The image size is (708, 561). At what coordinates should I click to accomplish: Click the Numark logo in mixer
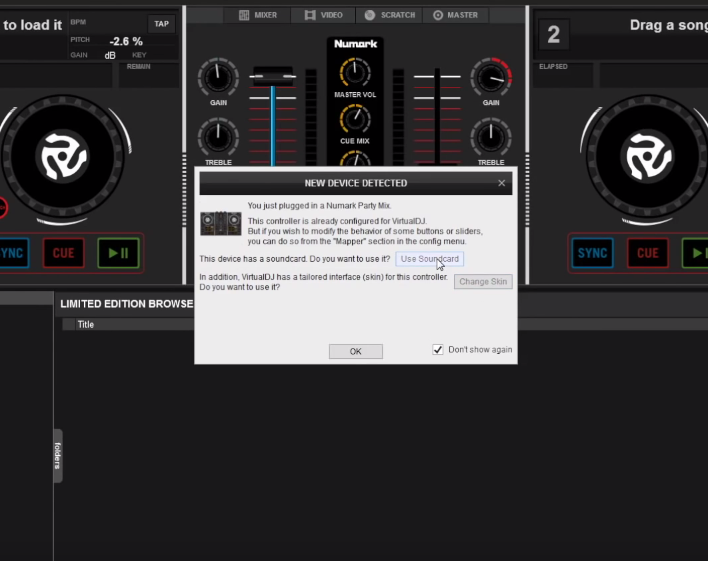tap(355, 44)
